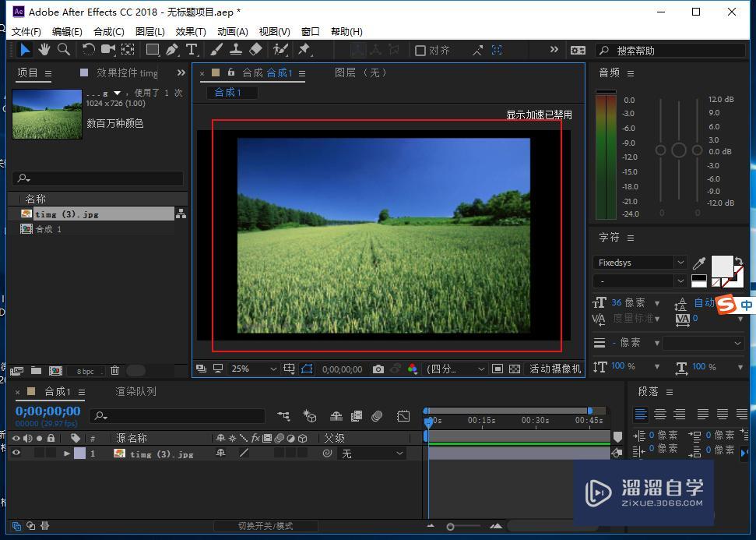
Task: Open the show channel RGB icon
Action: tap(412, 369)
